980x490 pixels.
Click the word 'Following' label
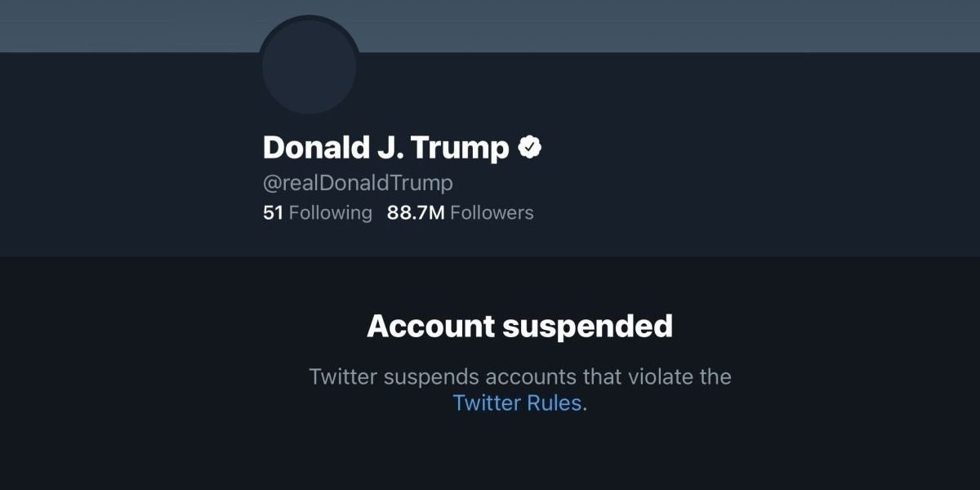point(330,213)
